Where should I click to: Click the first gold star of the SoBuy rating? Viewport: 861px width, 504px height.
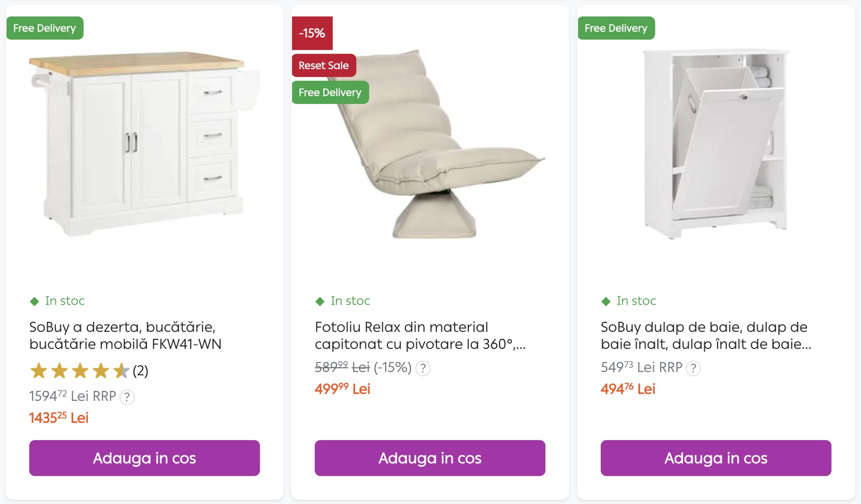click(39, 370)
